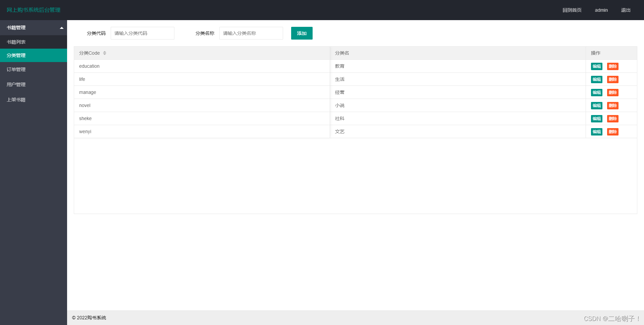The image size is (644, 325).
Task: Select the 教育 name cell
Action: (x=458, y=66)
